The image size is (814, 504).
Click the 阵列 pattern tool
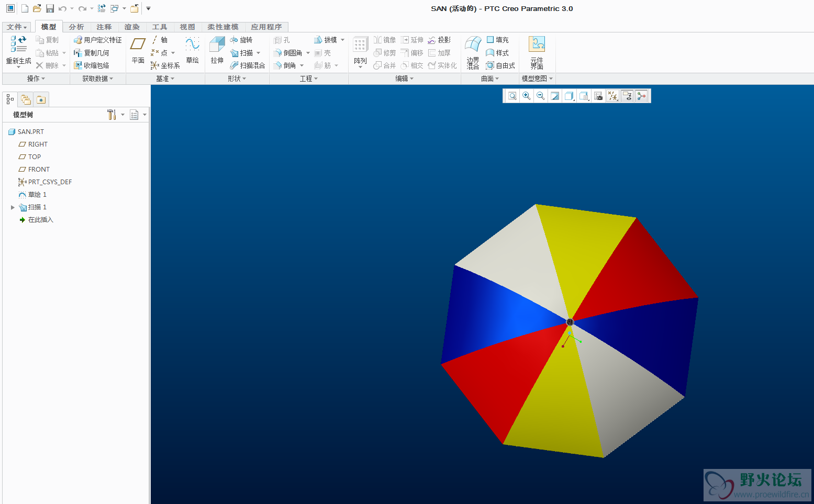tap(360, 51)
